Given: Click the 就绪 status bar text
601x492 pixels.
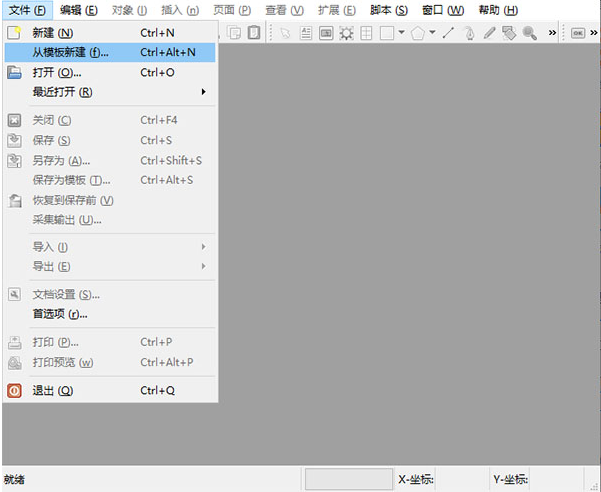Looking at the screenshot, I should [14, 479].
